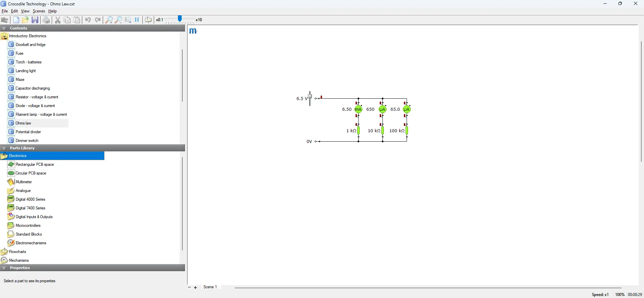The width and height of the screenshot is (644, 298).
Task: Open the View menu
Action: click(25, 11)
